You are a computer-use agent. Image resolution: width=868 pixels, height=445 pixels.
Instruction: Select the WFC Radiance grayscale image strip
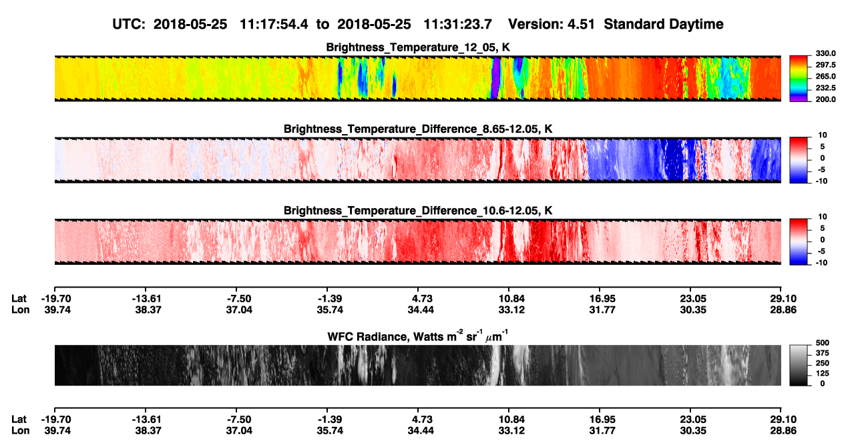pos(417,365)
